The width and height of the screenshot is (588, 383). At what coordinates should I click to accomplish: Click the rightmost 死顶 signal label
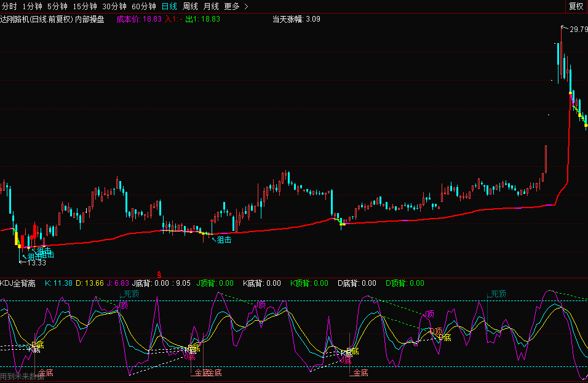click(x=498, y=294)
